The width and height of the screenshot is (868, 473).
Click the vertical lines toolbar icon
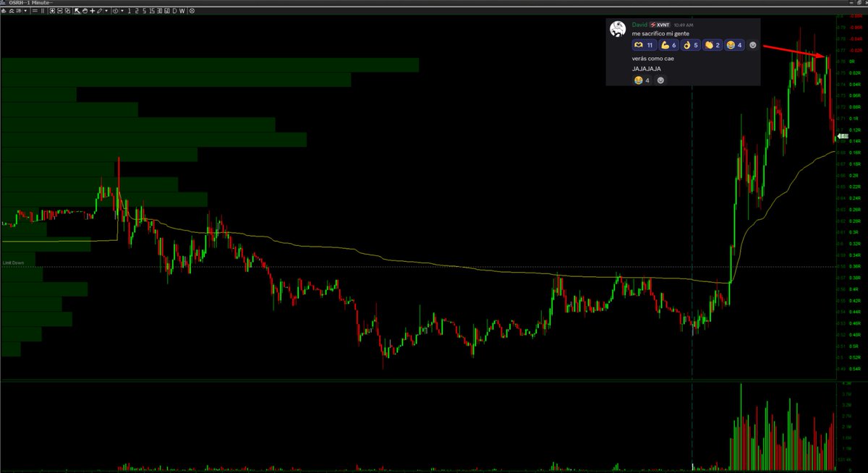coord(43,11)
